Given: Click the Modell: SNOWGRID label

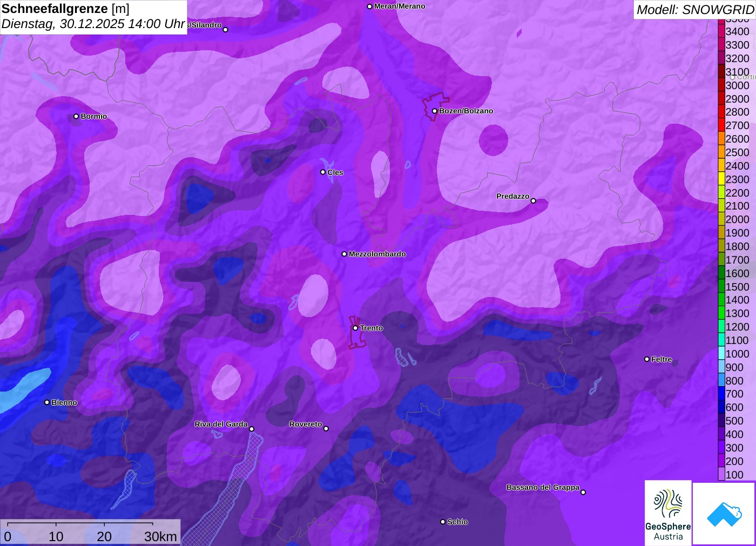Looking at the screenshot, I should pos(694,10).
